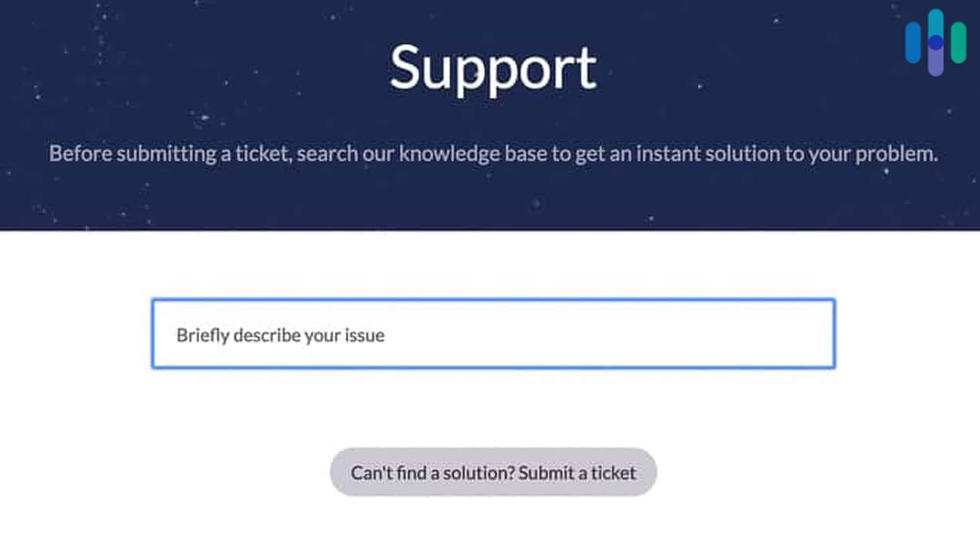The width and height of the screenshot is (980, 552).
Task: Click the 'Can't find a solution?' text
Action: [433, 473]
